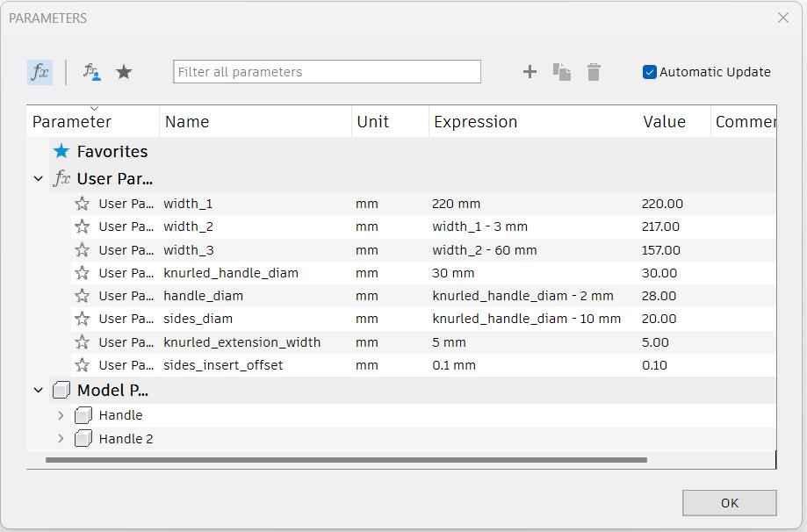Click the Handle 2 component icon
807x532 pixels.
(x=83, y=438)
